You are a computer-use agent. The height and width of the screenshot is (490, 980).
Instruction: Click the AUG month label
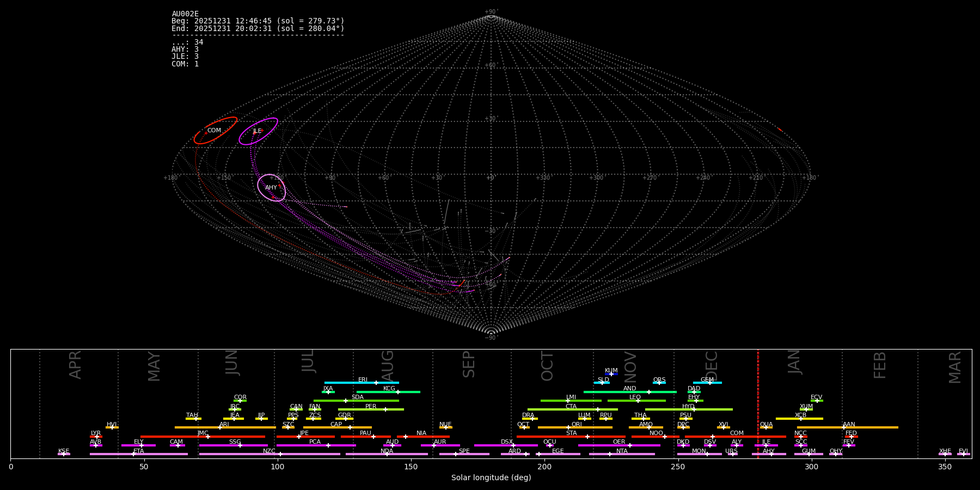tap(388, 365)
